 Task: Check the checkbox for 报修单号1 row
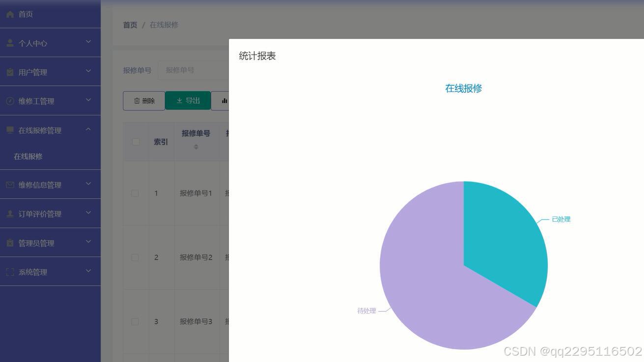tap(135, 193)
